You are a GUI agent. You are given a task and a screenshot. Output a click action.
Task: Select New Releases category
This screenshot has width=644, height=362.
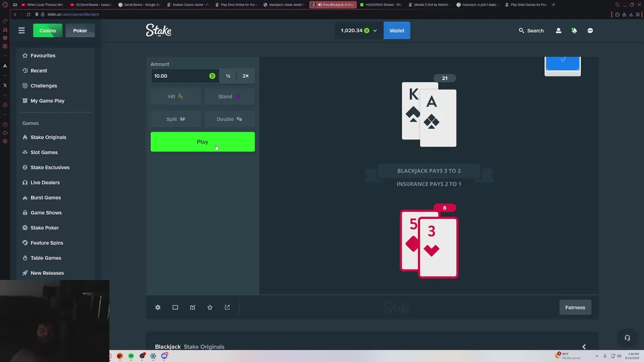click(x=55, y=273)
